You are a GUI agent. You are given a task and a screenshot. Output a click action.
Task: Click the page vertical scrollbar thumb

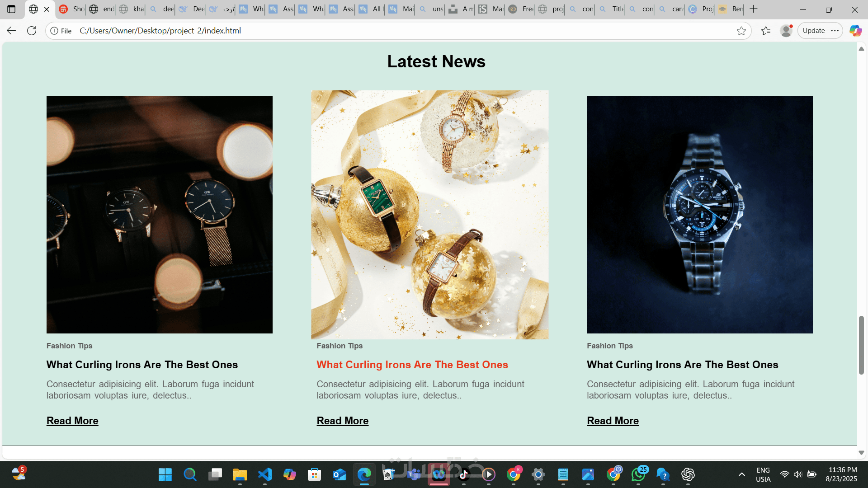pos(861,345)
